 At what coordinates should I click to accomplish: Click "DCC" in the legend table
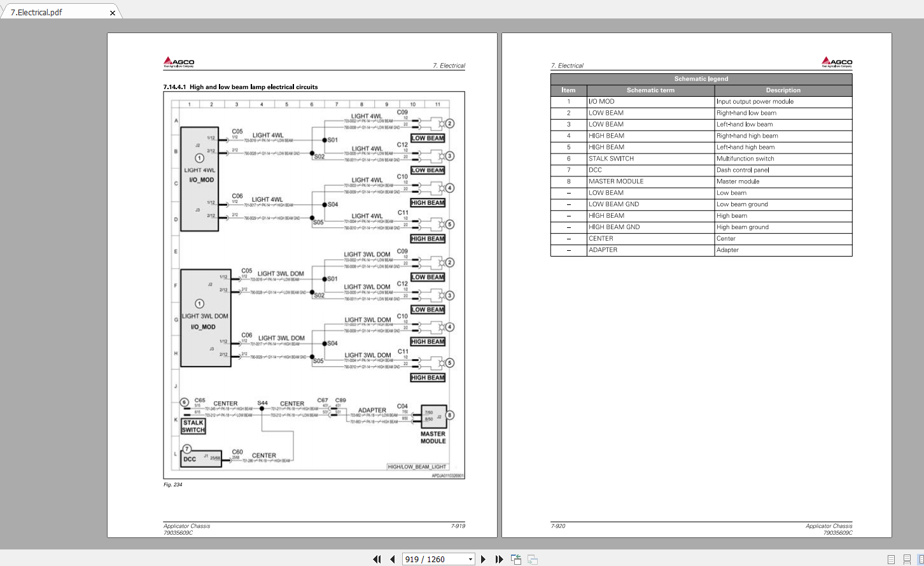coord(596,170)
